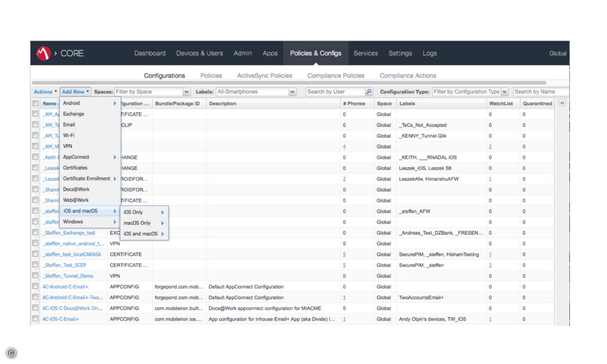Expand the AppConnect submenu arrow
This screenshot has height=364, width=607.
(x=115, y=157)
